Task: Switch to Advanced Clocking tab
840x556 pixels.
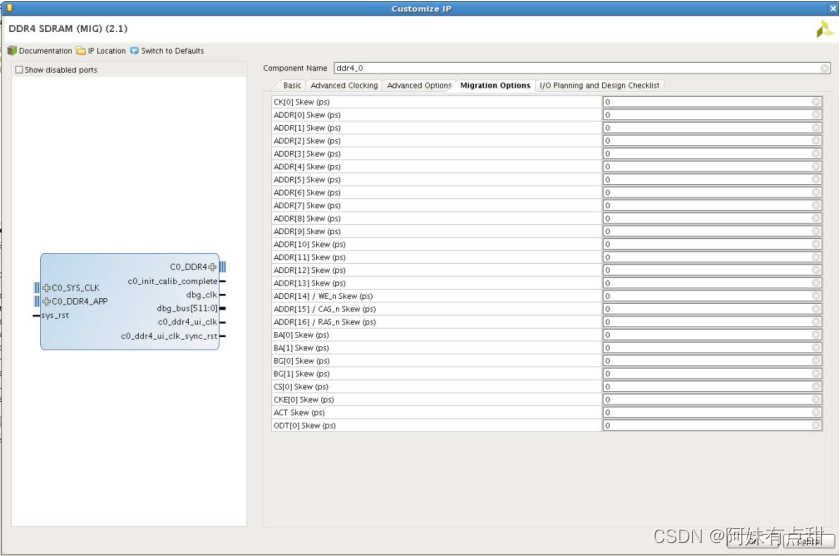Action: [x=344, y=85]
